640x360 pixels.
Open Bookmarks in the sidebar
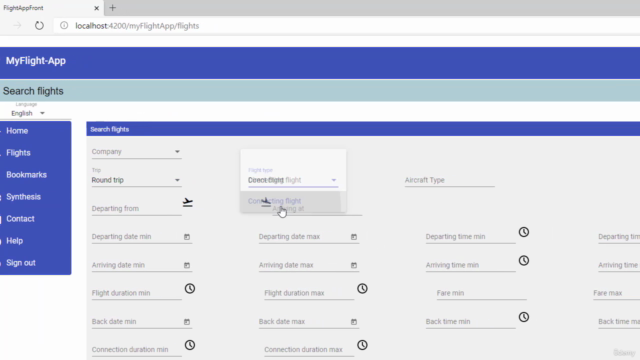(x=27, y=175)
